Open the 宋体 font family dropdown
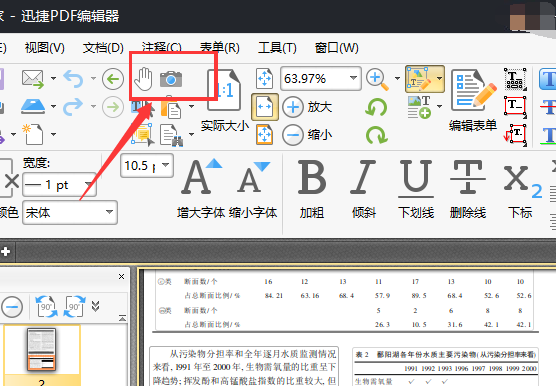The width and height of the screenshot is (556, 386). click(x=109, y=212)
